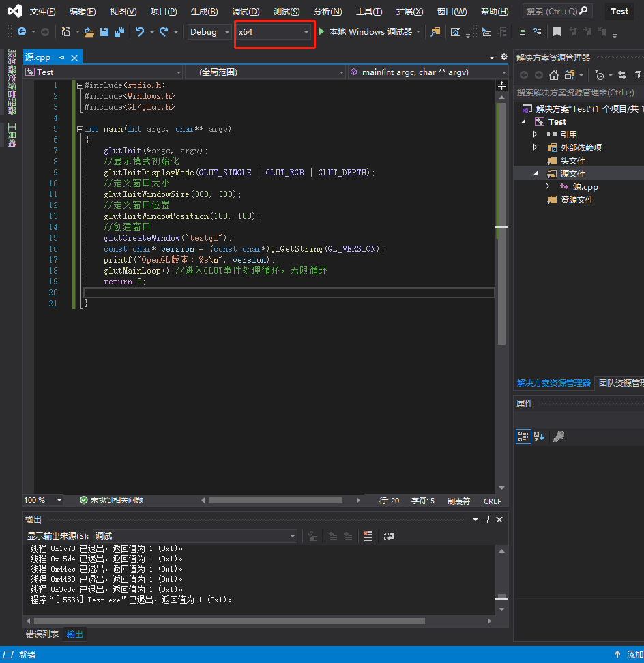644x663 pixels.
Task: Click in the Solution Explorer search field
Action: click(579, 93)
